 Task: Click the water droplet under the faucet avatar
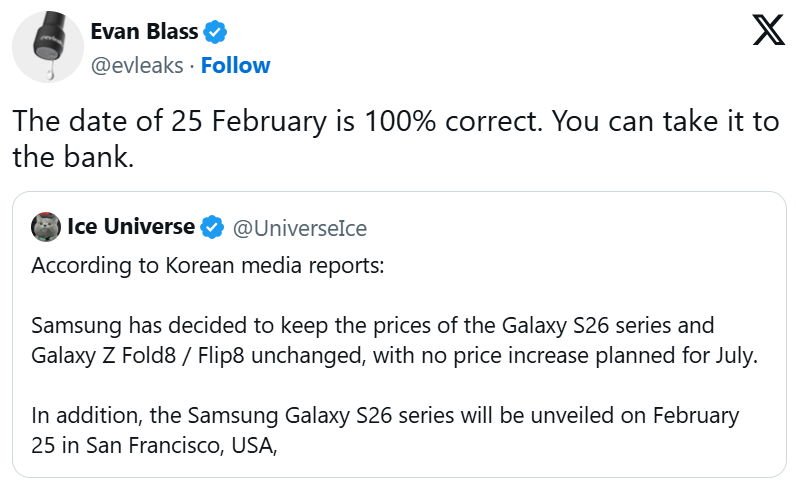point(49,74)
